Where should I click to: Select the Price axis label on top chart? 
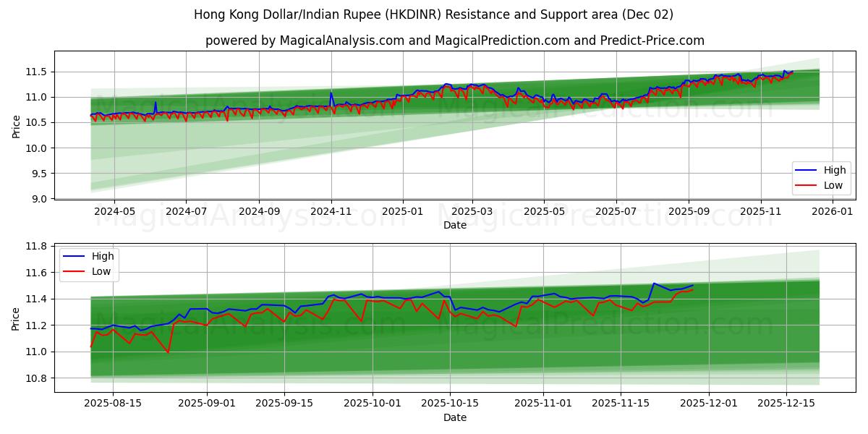(16, 125)
